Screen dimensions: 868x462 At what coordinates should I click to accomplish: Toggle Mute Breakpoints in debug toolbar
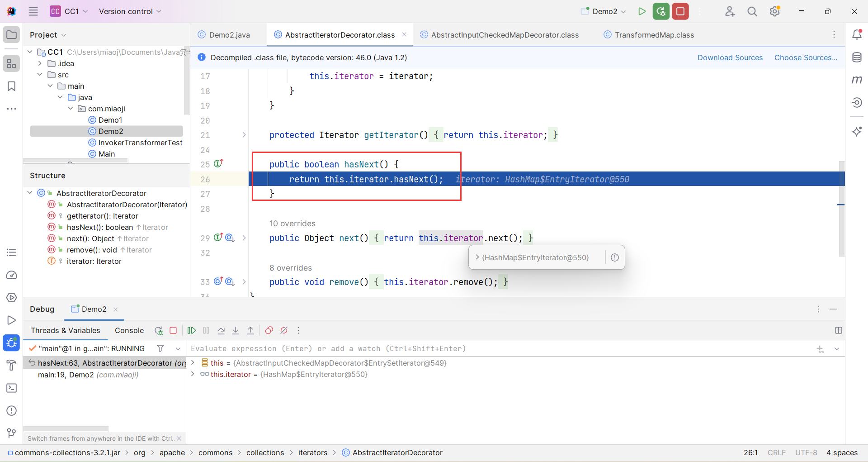284,330
